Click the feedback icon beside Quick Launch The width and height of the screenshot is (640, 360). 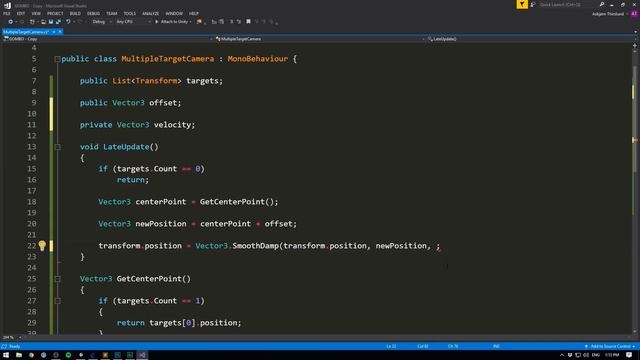(x=533, y=4)
